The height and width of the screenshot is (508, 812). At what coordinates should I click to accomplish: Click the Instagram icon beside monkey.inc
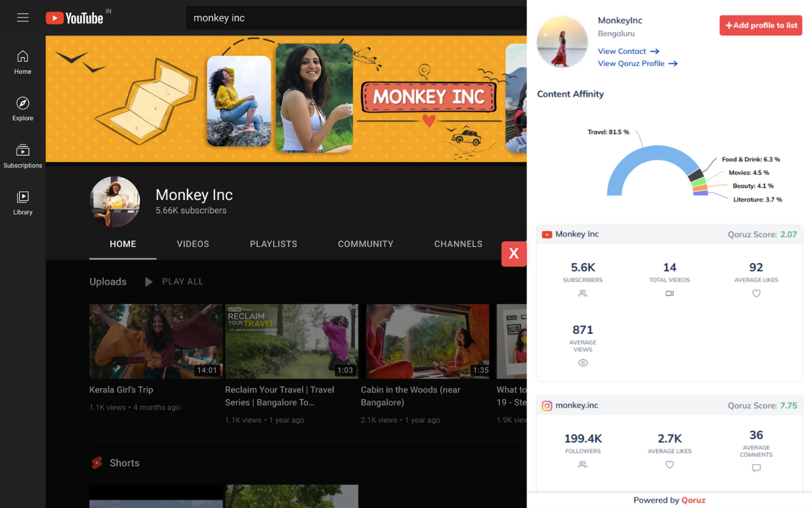pos(548,404)
